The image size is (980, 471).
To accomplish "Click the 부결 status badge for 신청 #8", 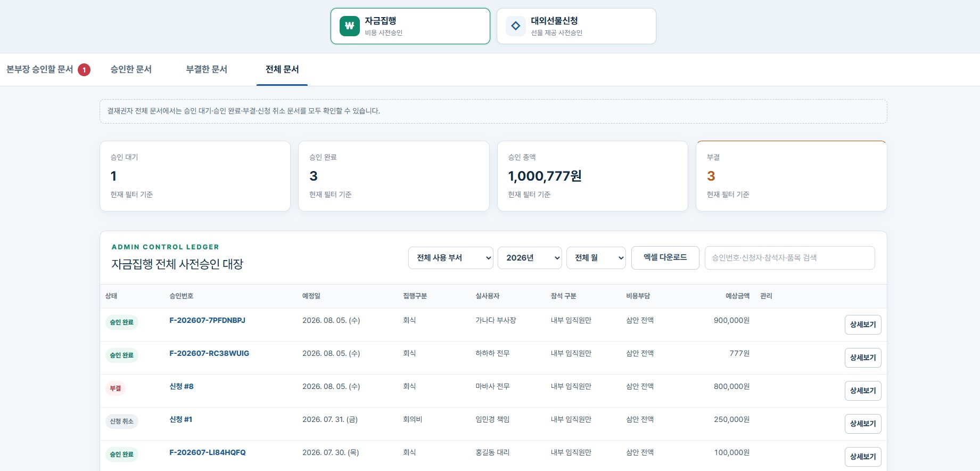I will 116,388.
